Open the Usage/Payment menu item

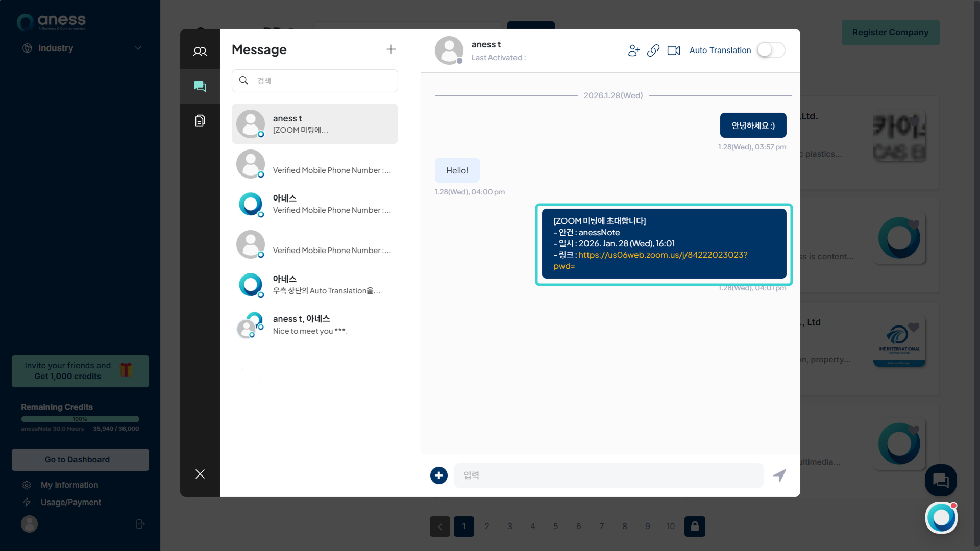[x=70, y=502]
